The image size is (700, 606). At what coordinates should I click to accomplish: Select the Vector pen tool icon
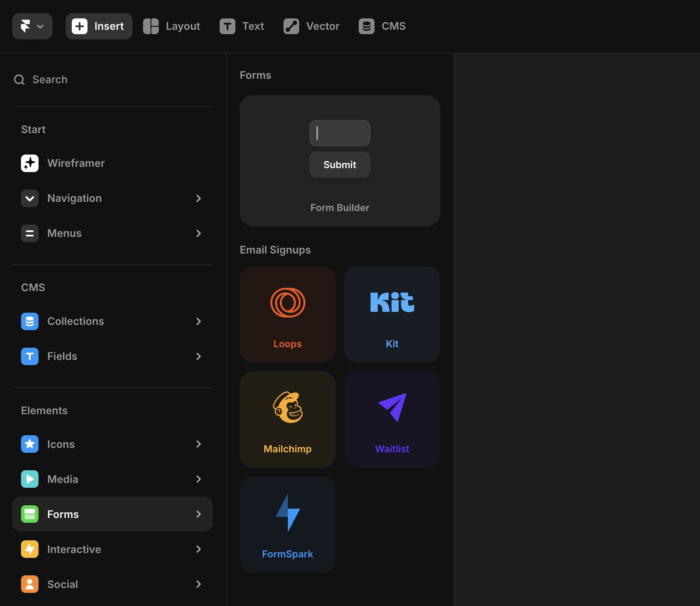[x=291, y=26]
